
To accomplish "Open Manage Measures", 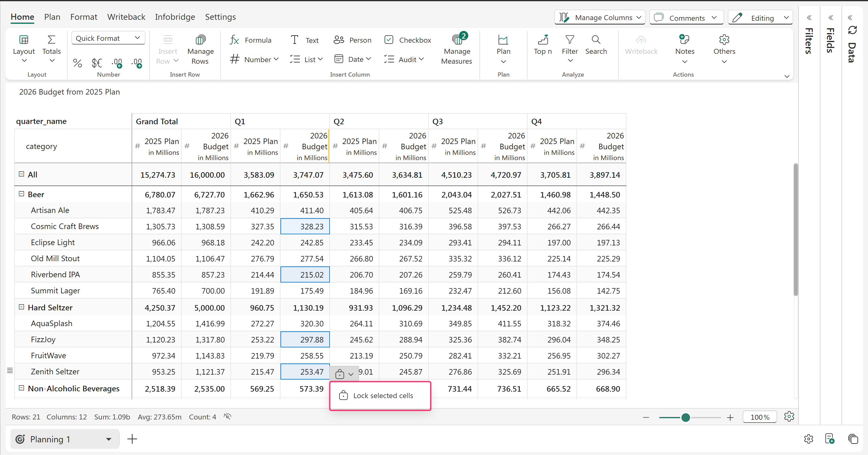I will 456,49.
